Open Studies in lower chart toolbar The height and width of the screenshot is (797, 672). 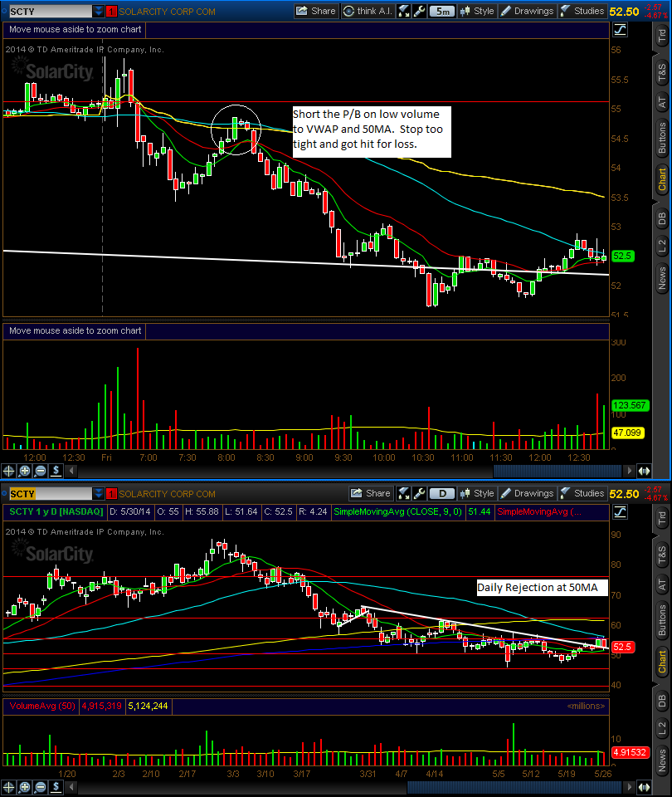click(582, 493)
